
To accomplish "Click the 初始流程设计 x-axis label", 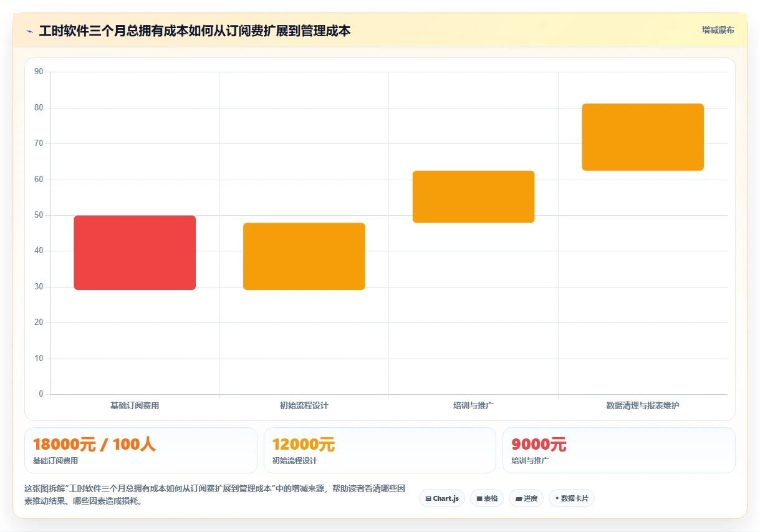I will click(x=304, y=405).
